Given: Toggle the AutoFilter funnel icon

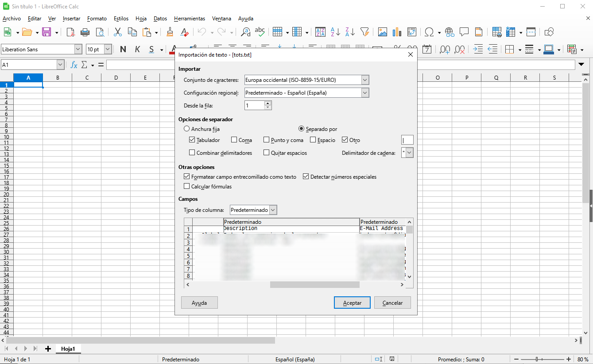Looking at the screenshot, I should pos(364,32).
